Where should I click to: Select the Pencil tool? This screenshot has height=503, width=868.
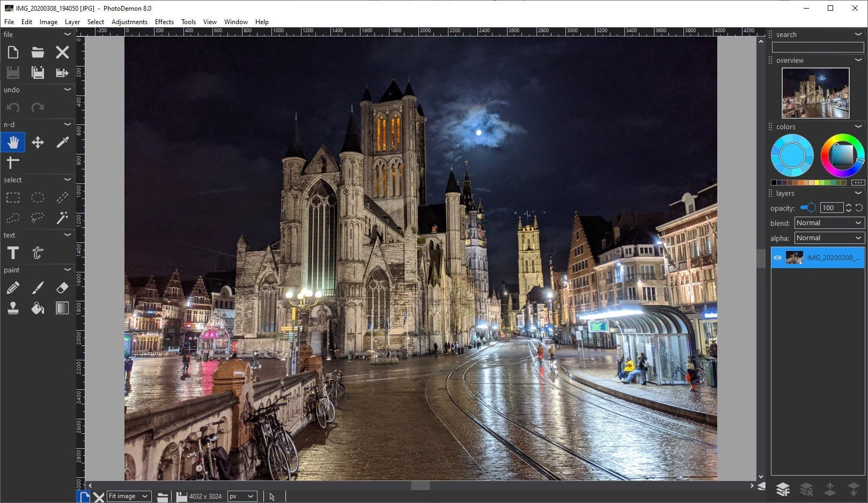(x=13, y=288)
